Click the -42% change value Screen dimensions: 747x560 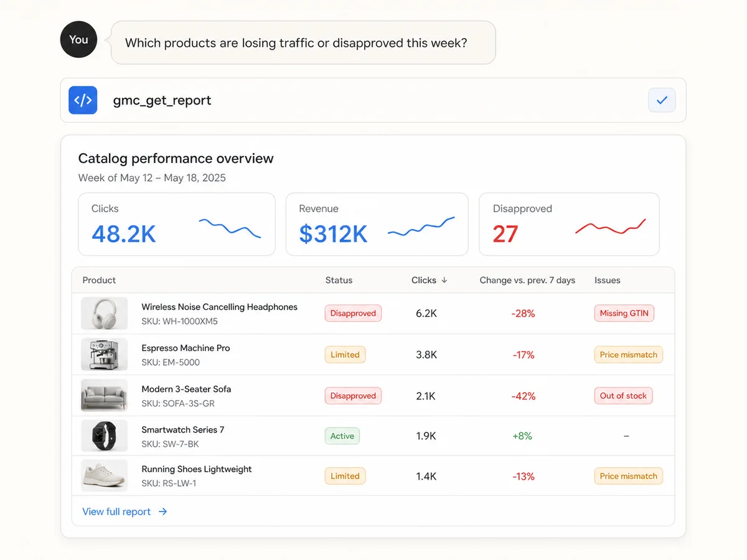[523, 396]
